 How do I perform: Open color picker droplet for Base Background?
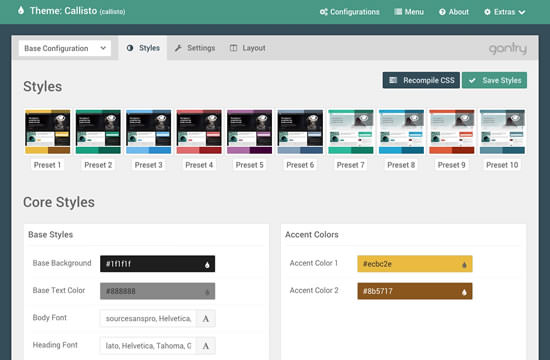click(x=207, y=265)
